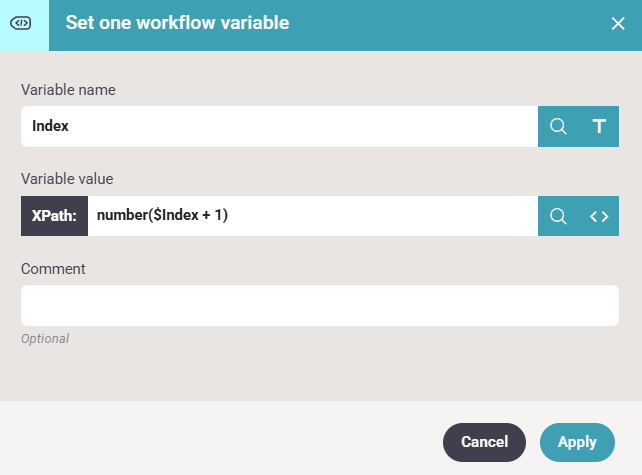Toggle the code brackets icon for Variable value
The height and width of the screenshot is (475, 642).
coord(599,216)
